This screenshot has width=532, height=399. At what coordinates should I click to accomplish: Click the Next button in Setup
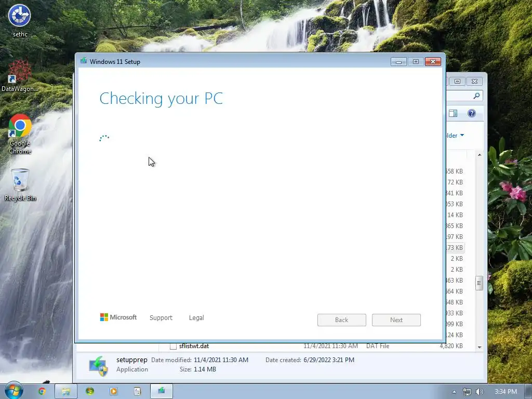pos(396,320)
